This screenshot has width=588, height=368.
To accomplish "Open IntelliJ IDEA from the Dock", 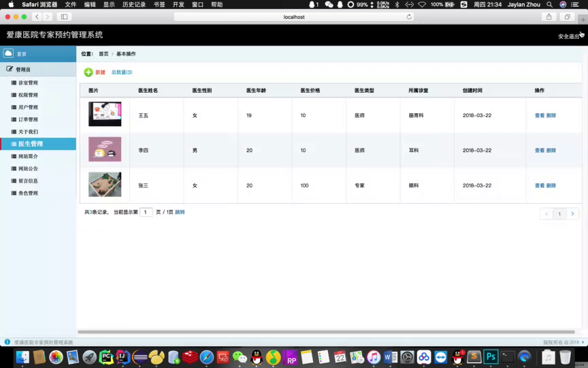I will pos(122,357).
